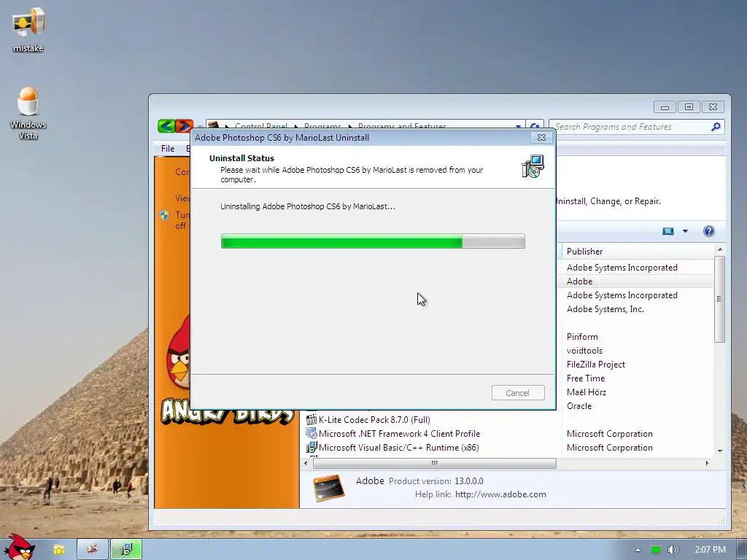747x560 pixels.
Task: Click Cancel in the uninstall dialog
Action: [518, 393]
